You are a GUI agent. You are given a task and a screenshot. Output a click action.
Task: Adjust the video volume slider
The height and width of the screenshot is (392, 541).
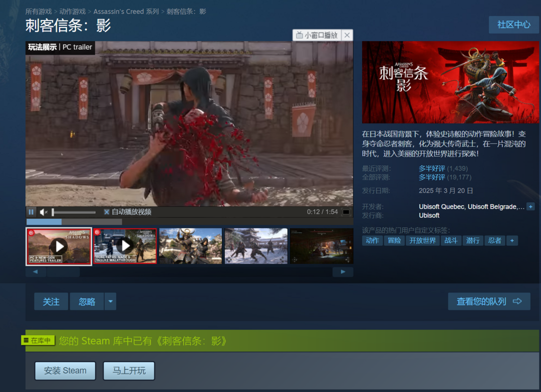coord(74,212)
